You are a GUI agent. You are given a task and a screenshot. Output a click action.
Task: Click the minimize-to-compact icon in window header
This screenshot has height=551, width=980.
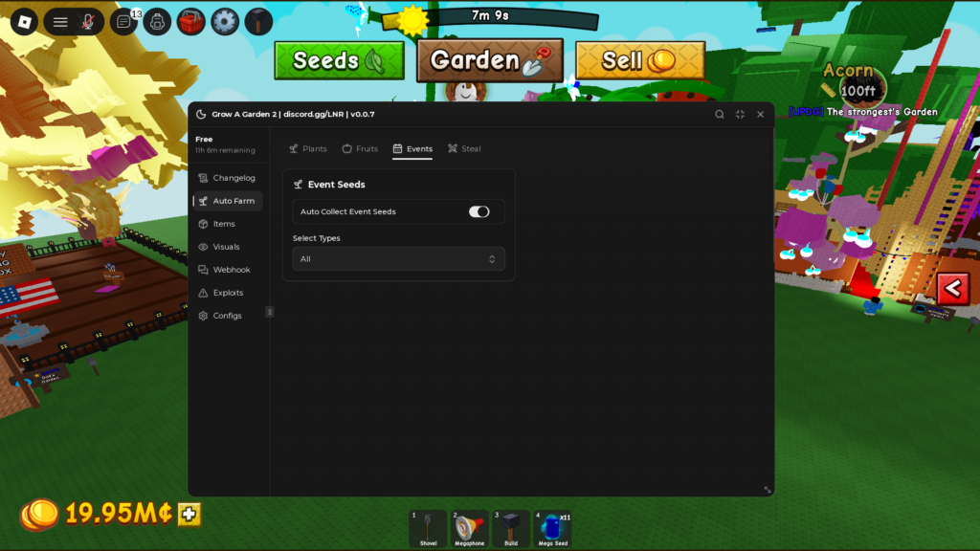[x=740, y=115]
